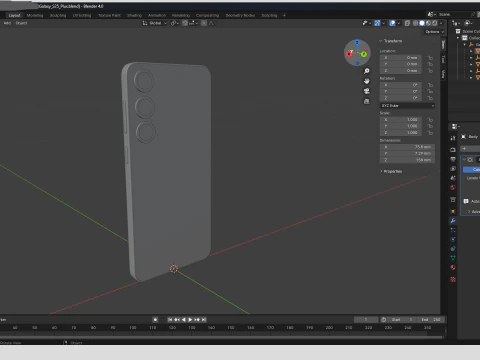Click the Dimensions Z field 158 mm
Image resolution: width=480 pixels, height=360 pixels.
click(x=407, y=160)
